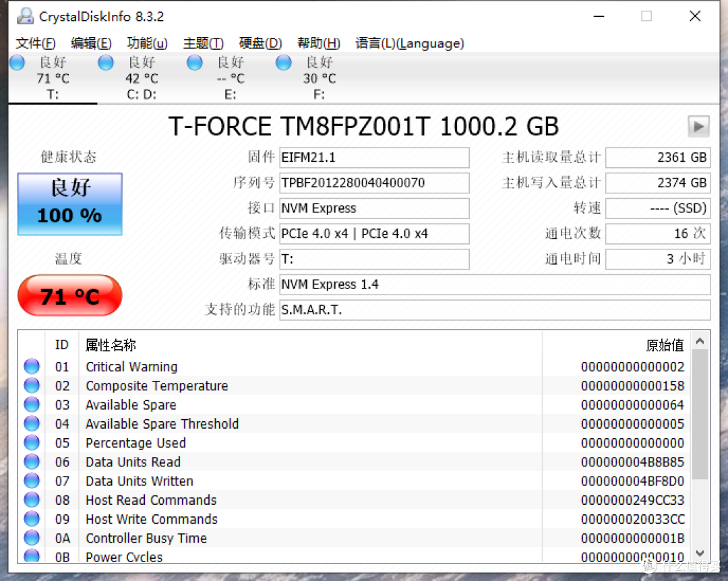
Task: Click raw value 000000004B8B85
Action: [x=632, y=462]
